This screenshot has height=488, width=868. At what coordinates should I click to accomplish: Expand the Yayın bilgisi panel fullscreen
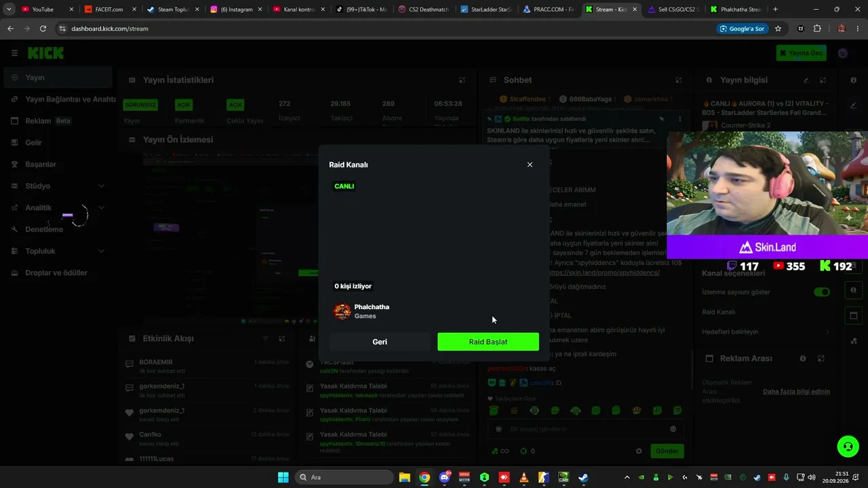click(823, 80)
